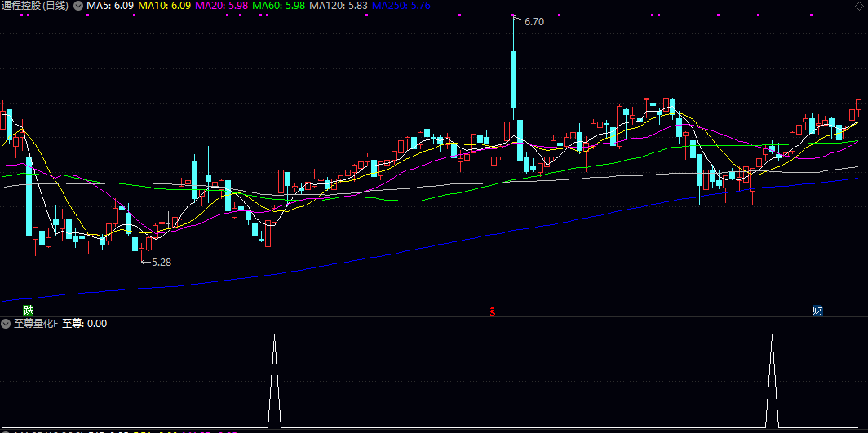Click the 至尊: 0.00 value label
This screenshot has height=433, width=868.
[x=85, y=324]
